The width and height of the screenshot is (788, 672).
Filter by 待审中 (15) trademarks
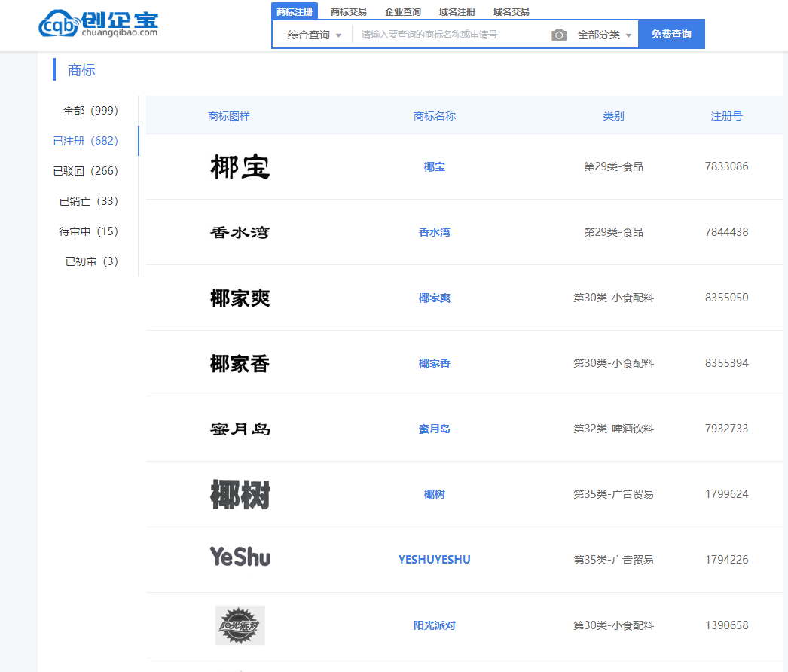[x=88, y=231]
